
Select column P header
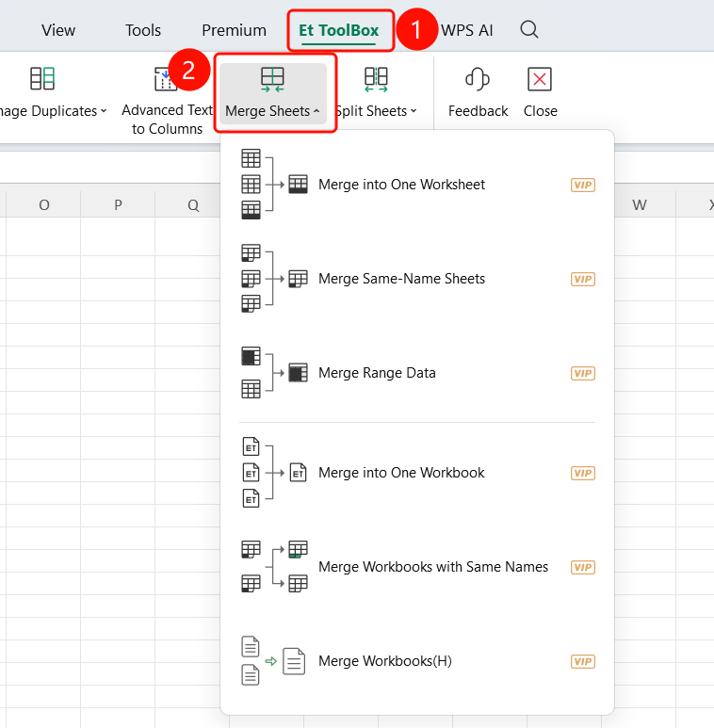(118, 204)
